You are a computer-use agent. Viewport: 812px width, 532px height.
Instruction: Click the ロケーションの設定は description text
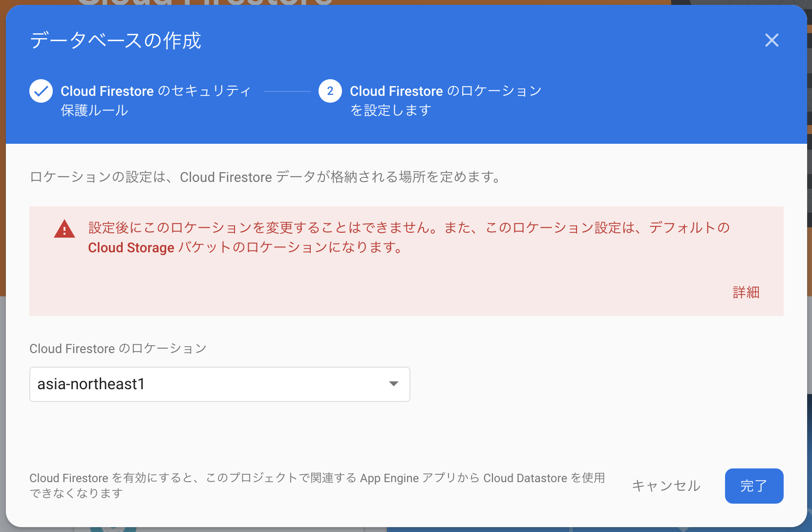[x=266, y=177]
